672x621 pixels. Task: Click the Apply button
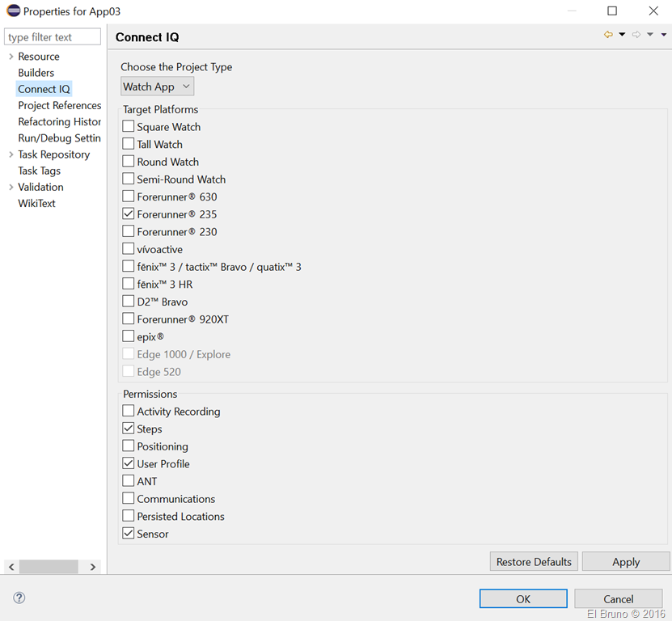pyautogui.click(x=625, y=562)
